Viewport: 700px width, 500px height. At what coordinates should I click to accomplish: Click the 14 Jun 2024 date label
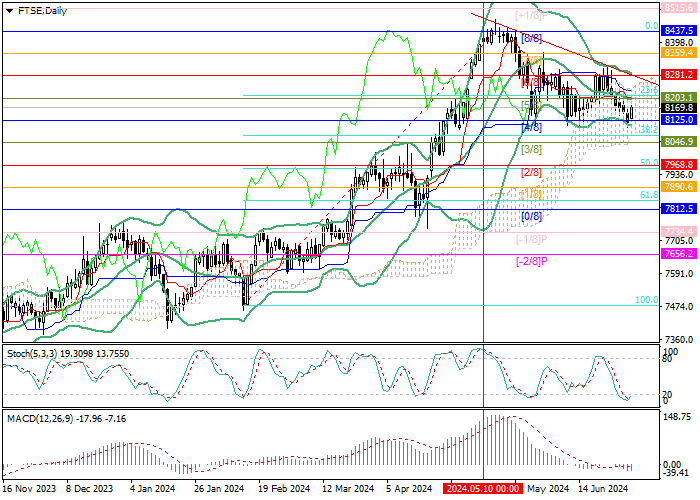tap(603, 489)
